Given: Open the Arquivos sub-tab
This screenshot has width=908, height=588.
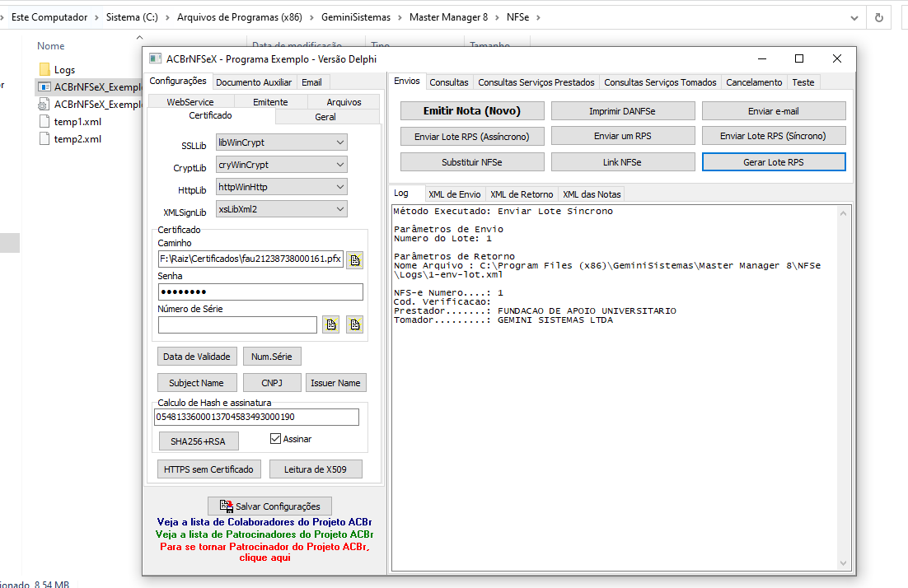Looking at the screenshot, I should [344, 102].
